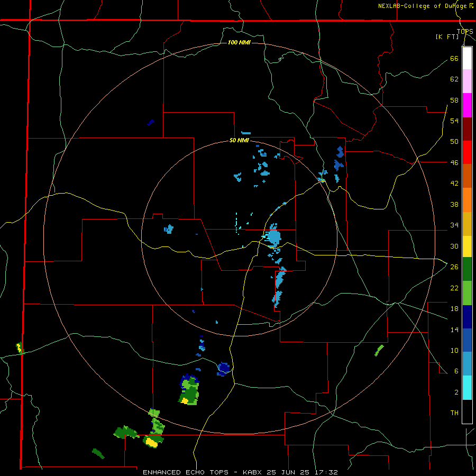Click the '25 JUN 25' date in footer
This screenshot has height=476, width=476.
(x=288, y=472)
